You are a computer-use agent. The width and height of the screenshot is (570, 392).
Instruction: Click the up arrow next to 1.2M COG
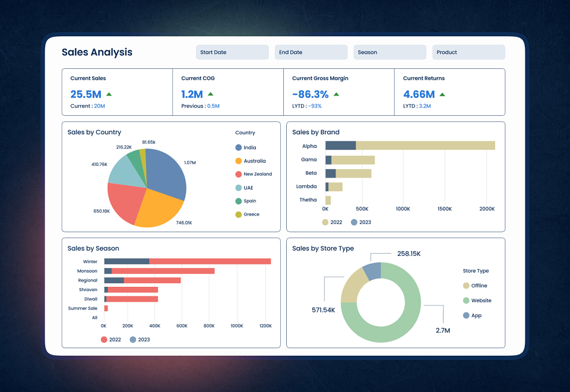pyautogui.click(x=210, y=94)
